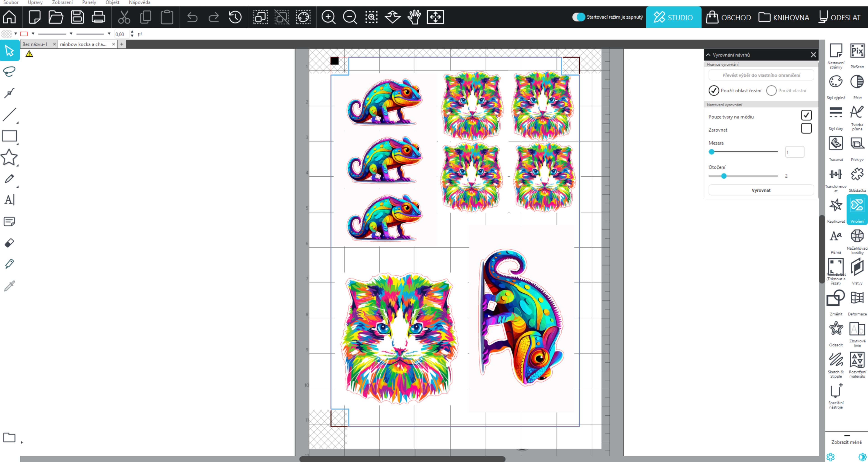
Task: Toggle the Startovací režim switch
Action: (x=579, y=17)
